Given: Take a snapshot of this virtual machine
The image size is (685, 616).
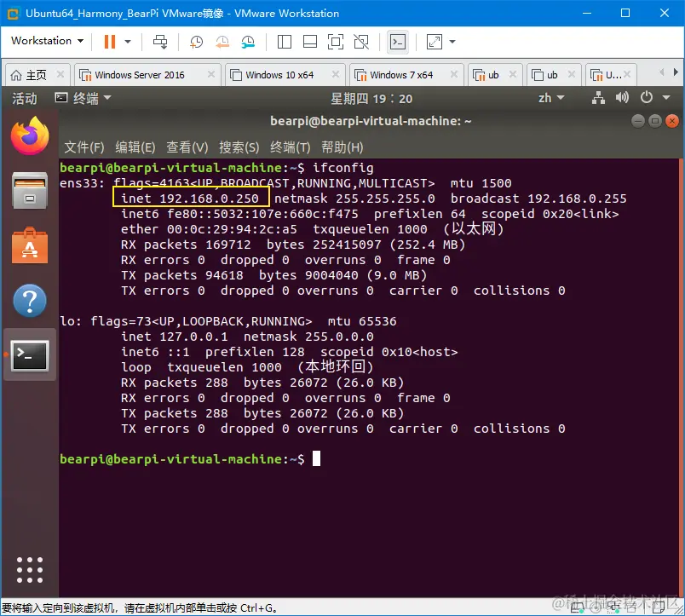Looking at the screenshot, I should 196,42.
